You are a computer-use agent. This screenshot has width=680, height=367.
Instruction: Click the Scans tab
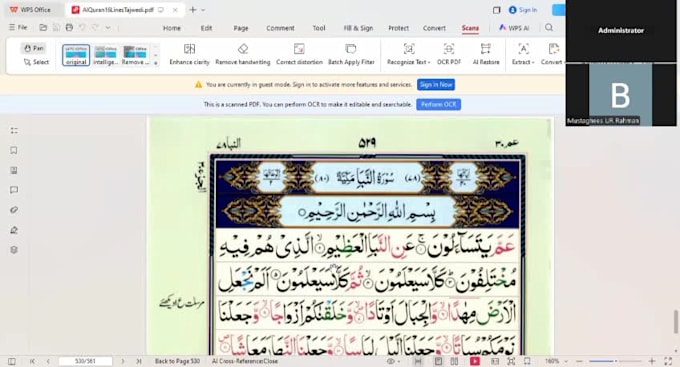[x=470, y=28]
